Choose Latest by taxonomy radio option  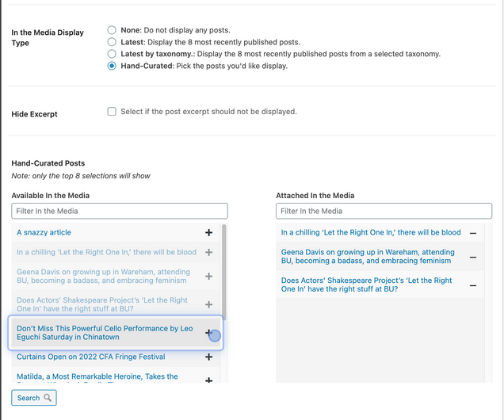pyautogui.click(x=112, y=54)
